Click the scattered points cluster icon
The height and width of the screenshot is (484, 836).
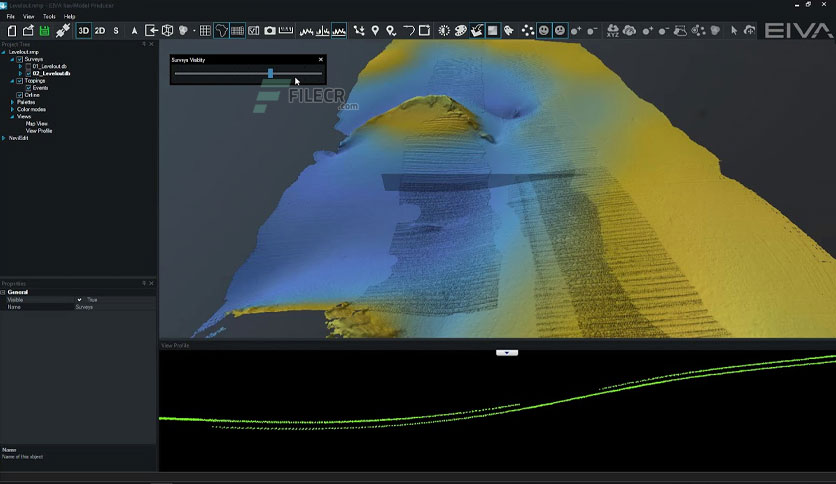coord(527,31)
